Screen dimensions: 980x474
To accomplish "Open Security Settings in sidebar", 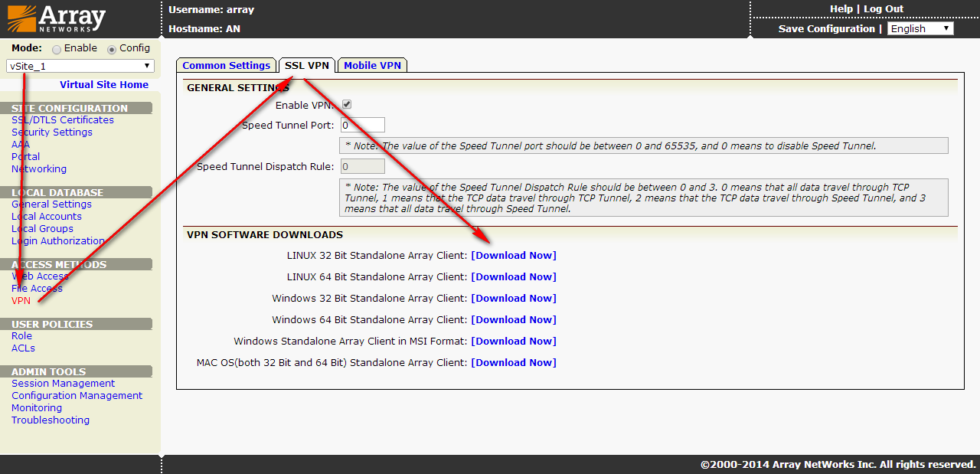I will [x=52, y=132].
